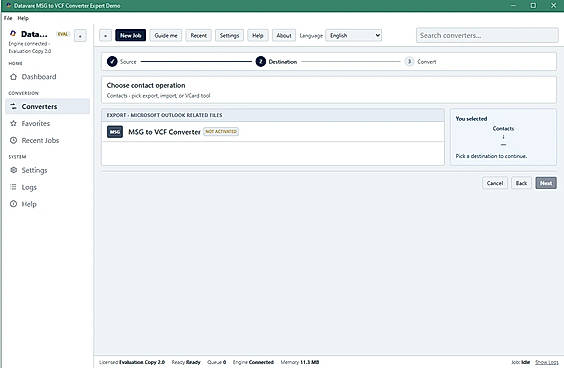
Task: Open Settings in the System section
Action: [47, 170]
